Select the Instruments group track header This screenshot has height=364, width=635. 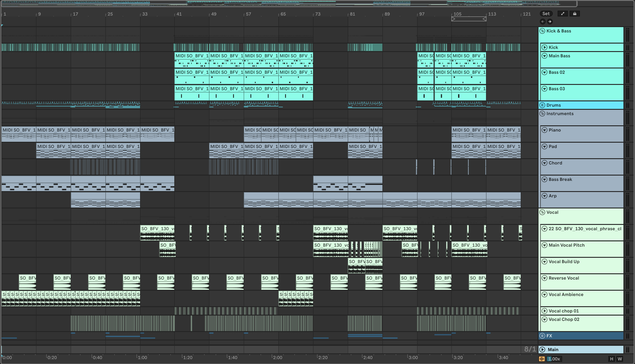581,118
